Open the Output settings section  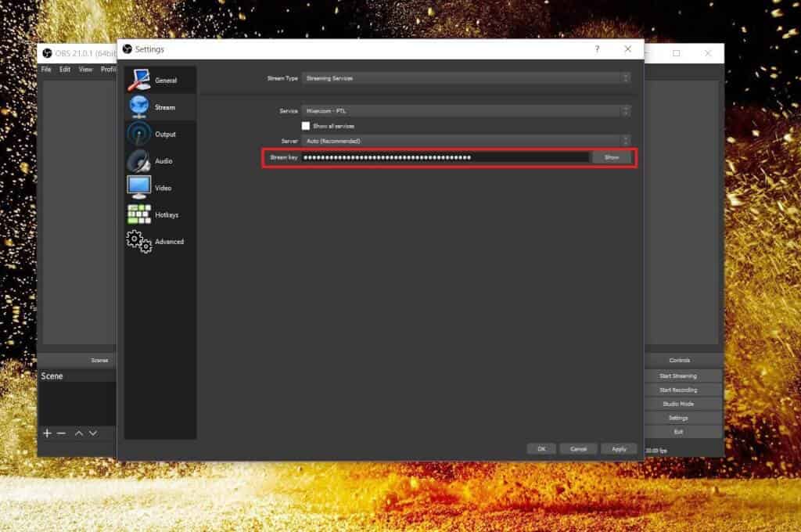160,134
